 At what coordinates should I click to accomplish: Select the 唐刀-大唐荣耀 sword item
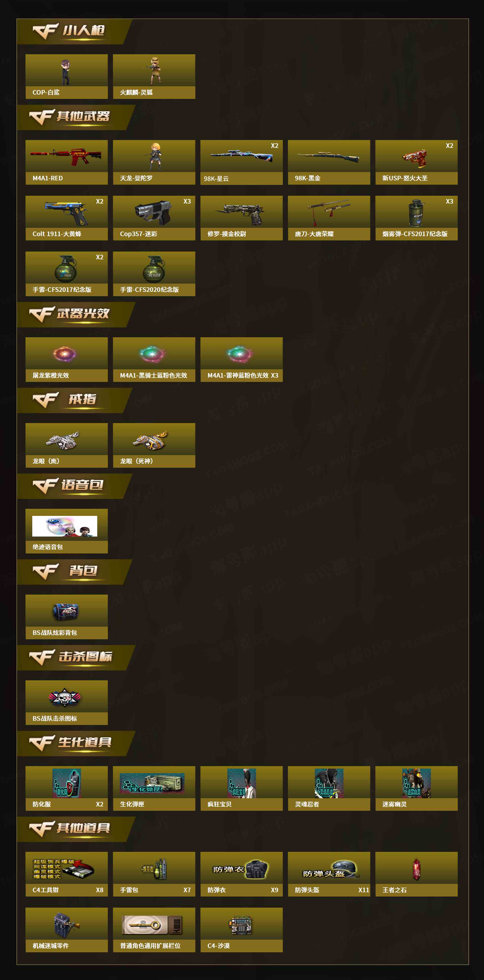tap(329, 218)
